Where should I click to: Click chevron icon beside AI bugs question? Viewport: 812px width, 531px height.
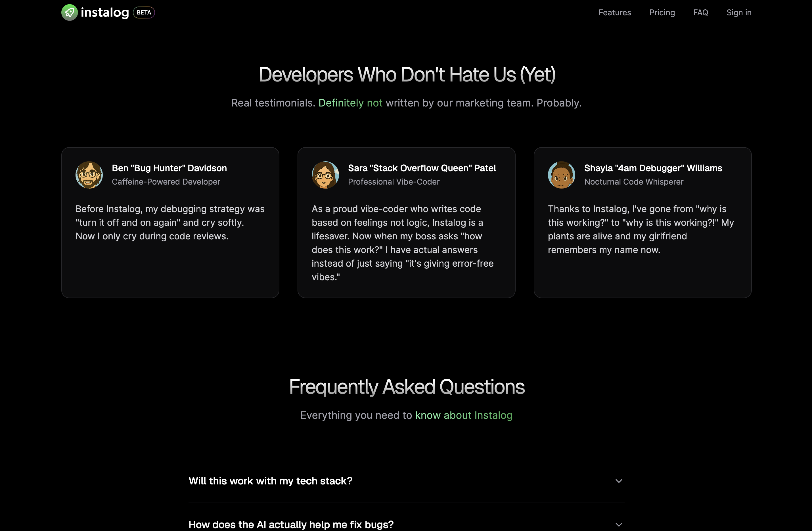[619, 524]
